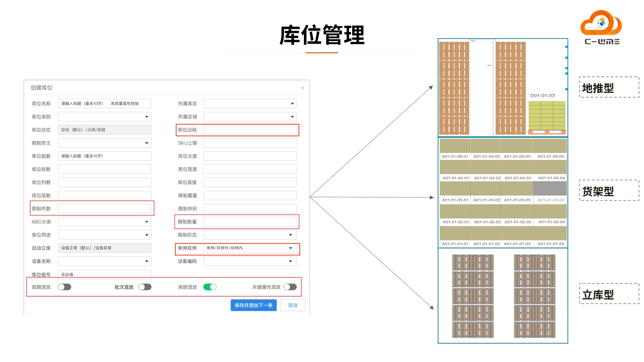Close the 创建库位 dialog with X
The image size is (644, 362).
(x=303, y=88)
